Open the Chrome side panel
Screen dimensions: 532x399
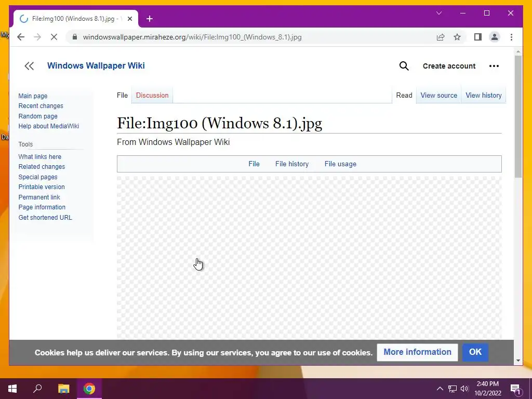[x=478, y=37]
